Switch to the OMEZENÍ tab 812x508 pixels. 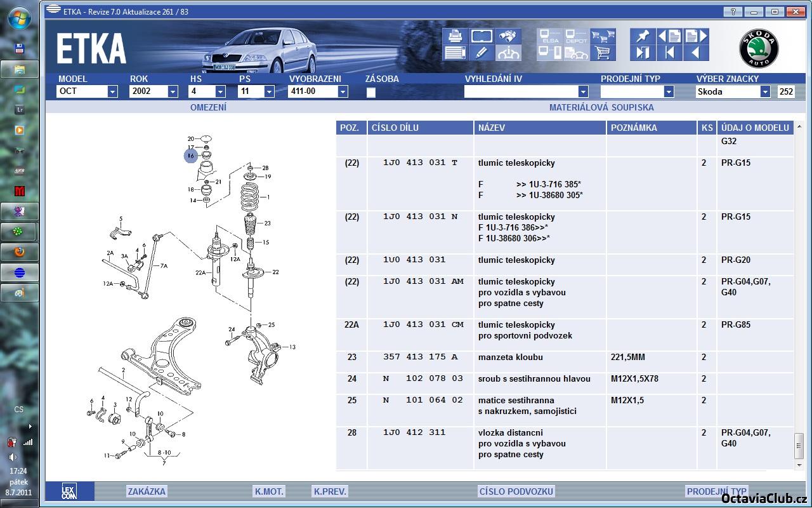point(208,107)
